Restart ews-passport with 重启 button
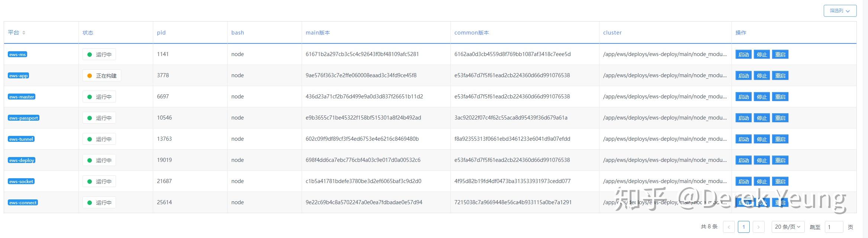Viewport: 868px width, 238px height. 780,118
